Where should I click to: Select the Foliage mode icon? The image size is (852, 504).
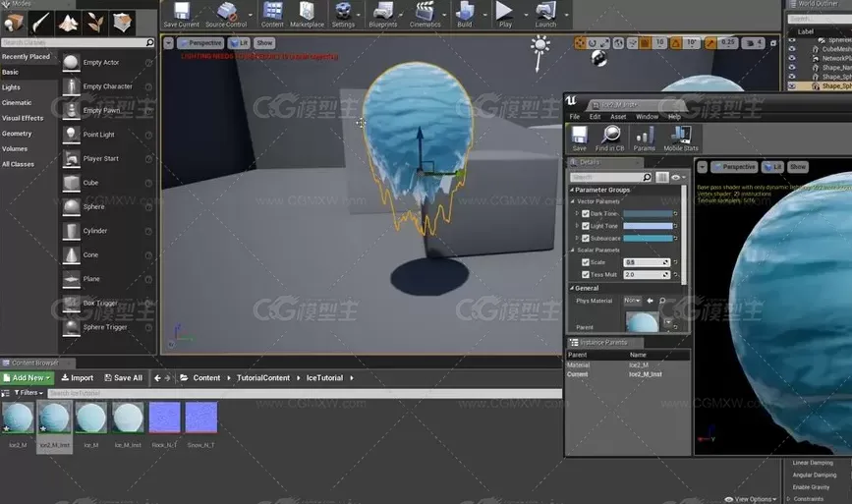[95, 23]
